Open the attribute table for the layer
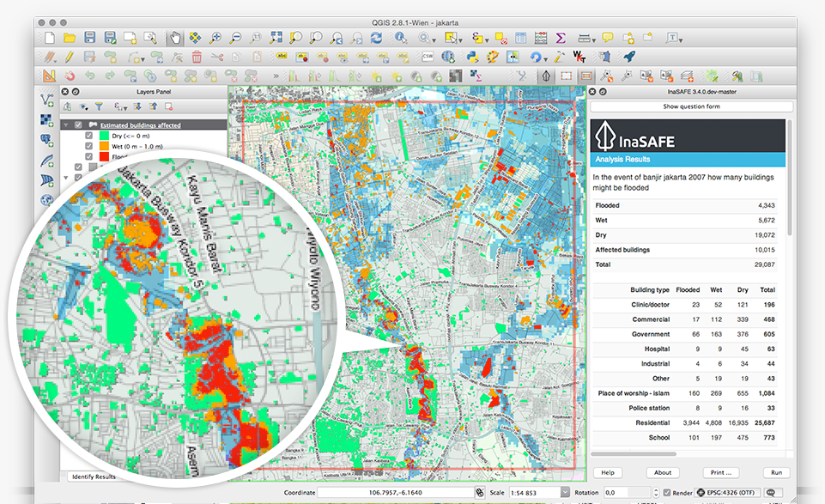Screen dimensions: 825x504 521,38
